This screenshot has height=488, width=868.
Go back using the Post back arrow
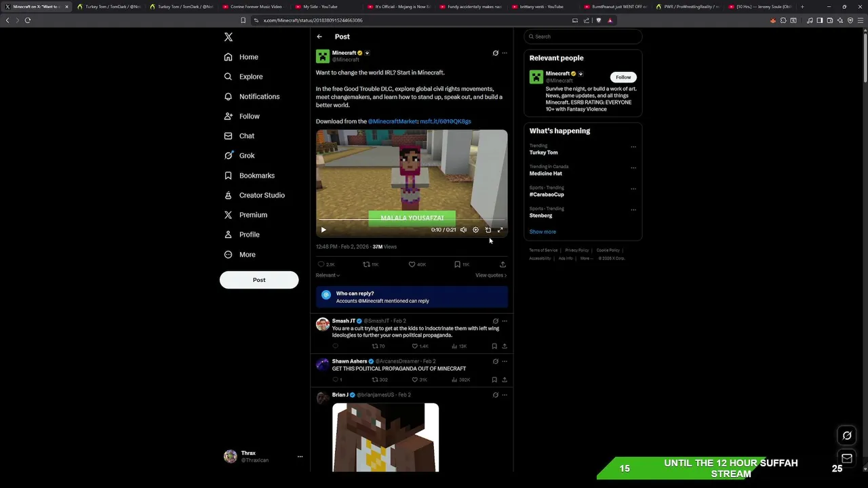tap(319, 37)
